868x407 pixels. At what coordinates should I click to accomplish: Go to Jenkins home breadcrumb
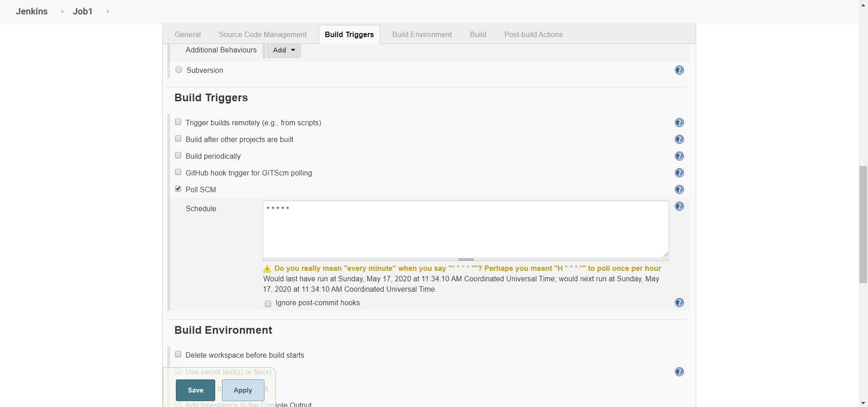click(32, 11)
